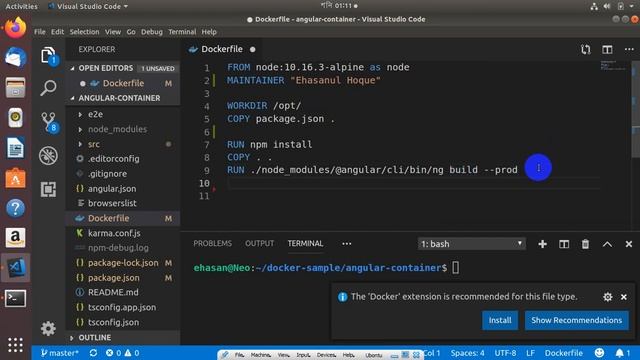The width and height of the screenshot is (640, 360).
Task: Change line ending via LF
Action: (x=530, y=353)
